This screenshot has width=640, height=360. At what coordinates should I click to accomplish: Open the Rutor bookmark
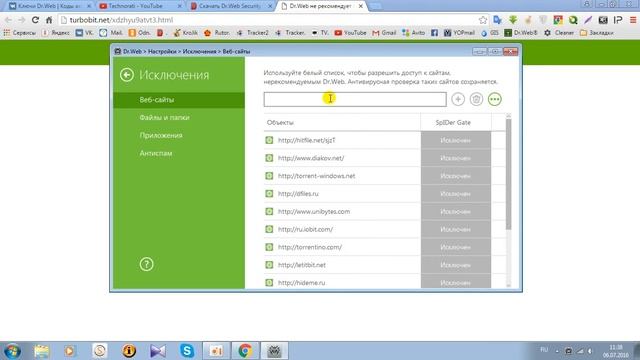point(217,33)
